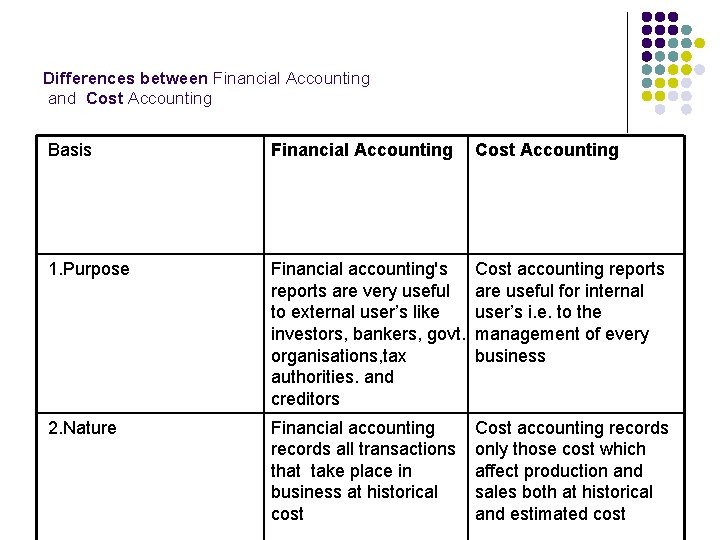
Task: Click the word "creditors" in the Purpose row
Action: [x=305, y=399]
